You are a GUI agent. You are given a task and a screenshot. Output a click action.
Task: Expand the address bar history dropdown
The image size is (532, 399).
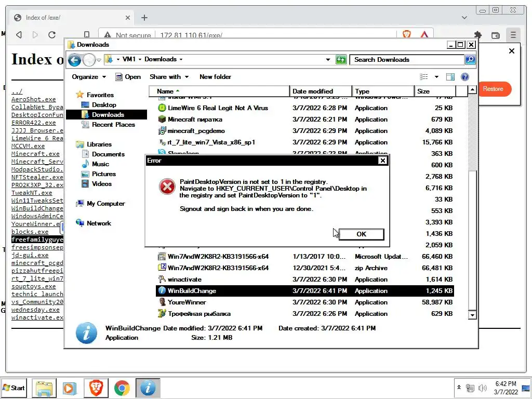(328, 60)
